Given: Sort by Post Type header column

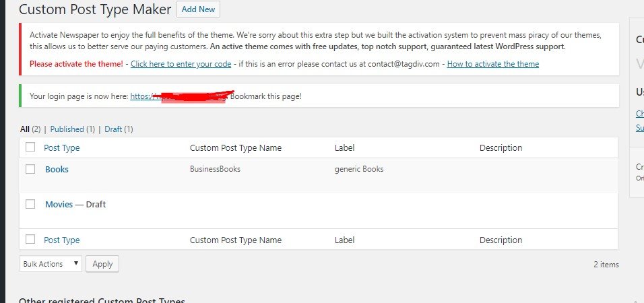Looking at the screenshot, I should [x=61, y=148].
